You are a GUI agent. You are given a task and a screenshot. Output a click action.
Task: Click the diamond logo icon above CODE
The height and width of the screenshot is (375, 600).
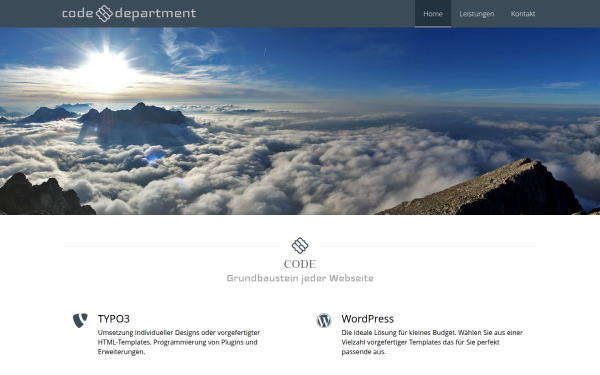click(x=300, y=245)
